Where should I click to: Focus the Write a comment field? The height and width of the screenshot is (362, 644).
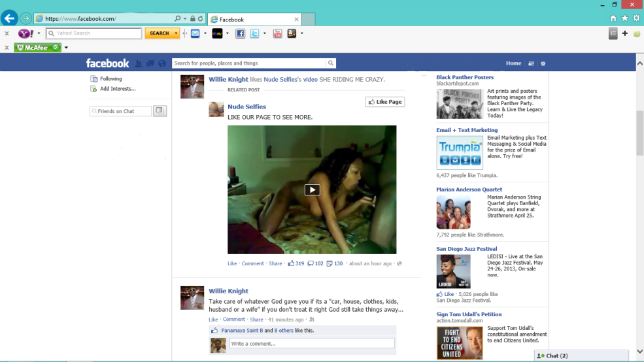[311, 344]
